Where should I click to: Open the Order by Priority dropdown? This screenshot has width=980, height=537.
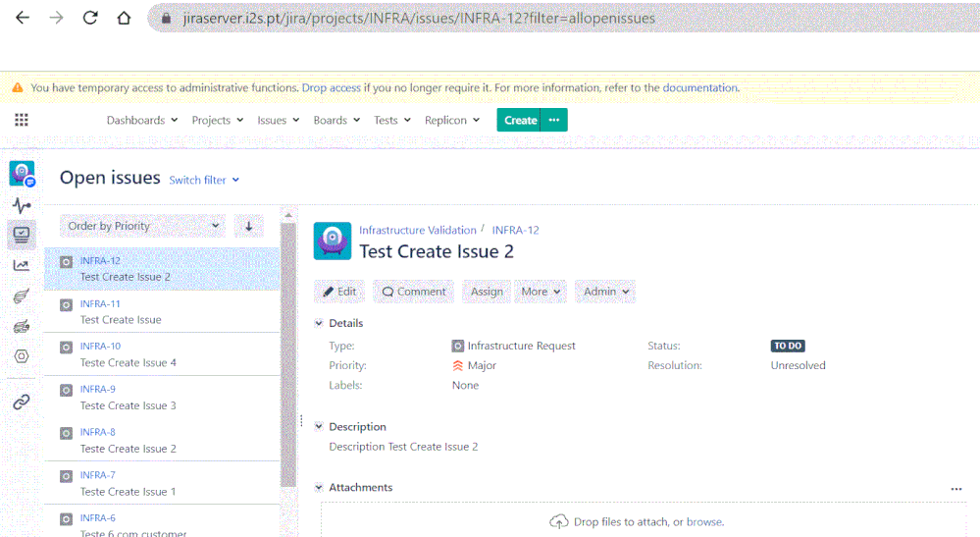pyautogui.click(x=143, y=226)
